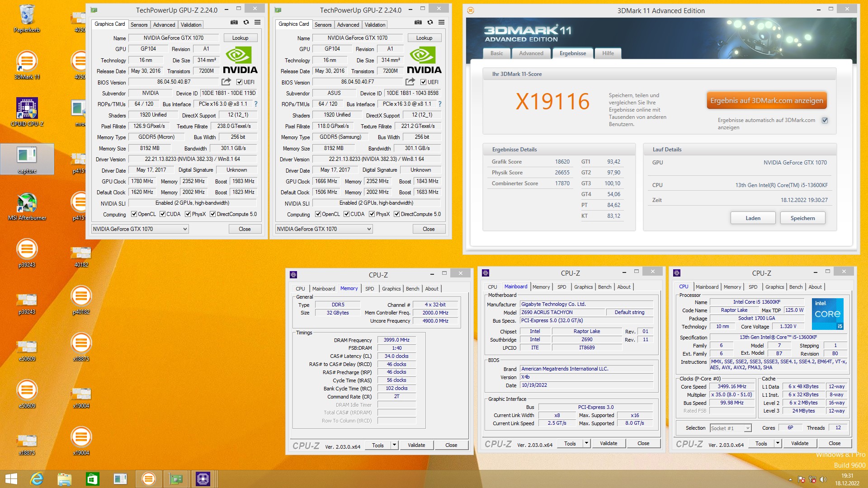
Task: Click Close button in right GPU-Z
Action: point(428,229)
